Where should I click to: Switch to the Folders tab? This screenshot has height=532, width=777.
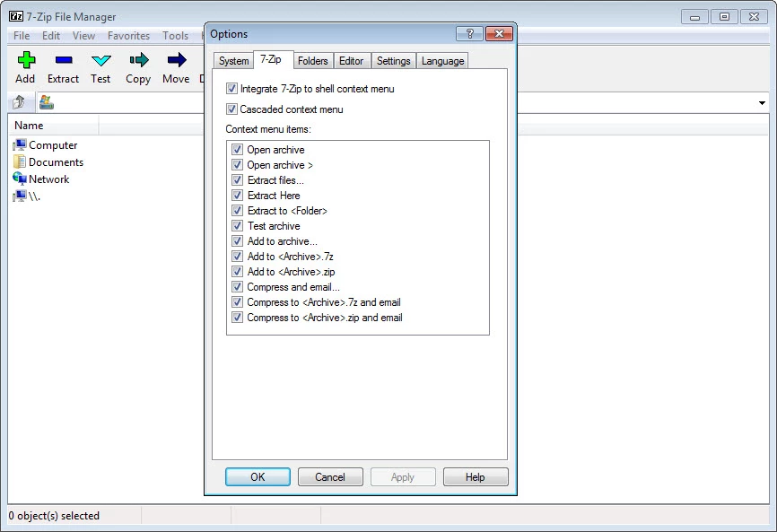313,61
